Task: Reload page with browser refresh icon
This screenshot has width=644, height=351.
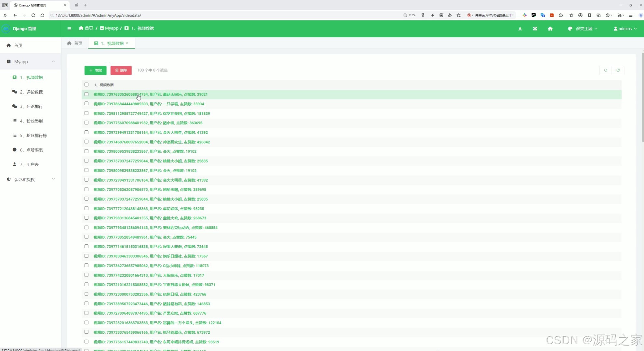Action: (x=33, y=15)
